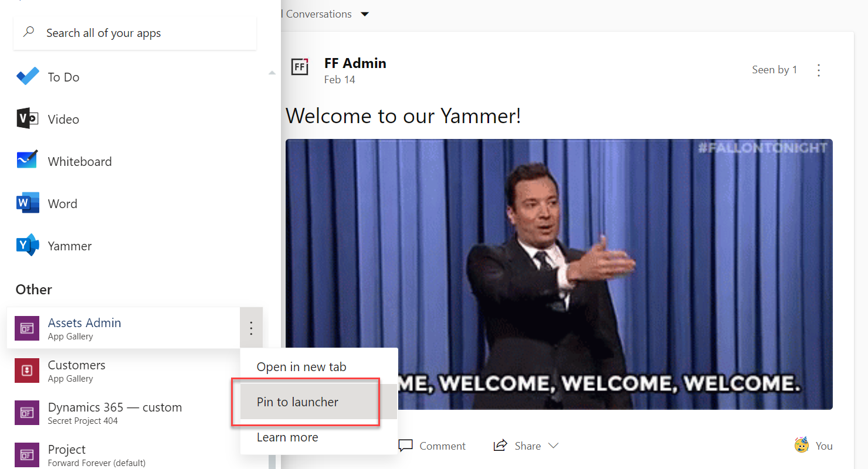Expand the Share chevron menu

(x=553, y=446)
